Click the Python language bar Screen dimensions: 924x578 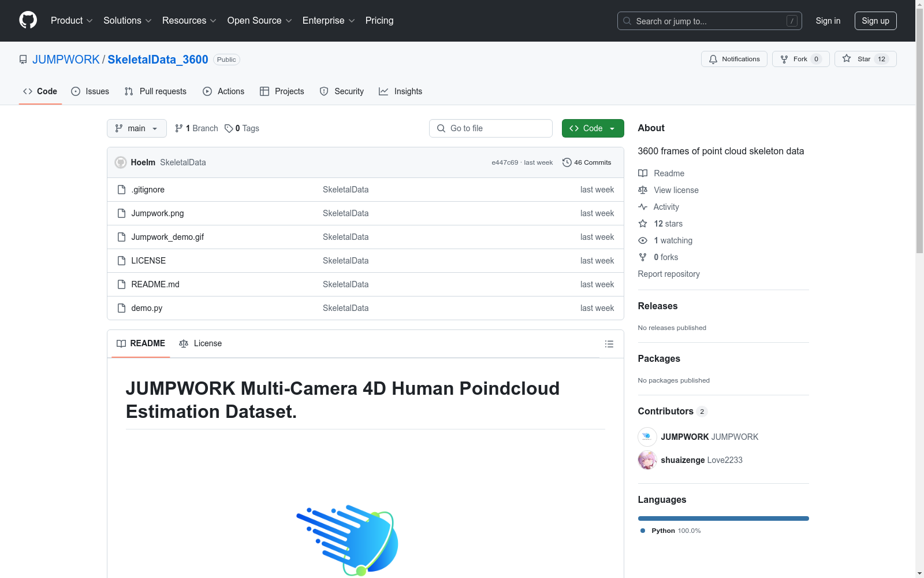coord(724,518)
